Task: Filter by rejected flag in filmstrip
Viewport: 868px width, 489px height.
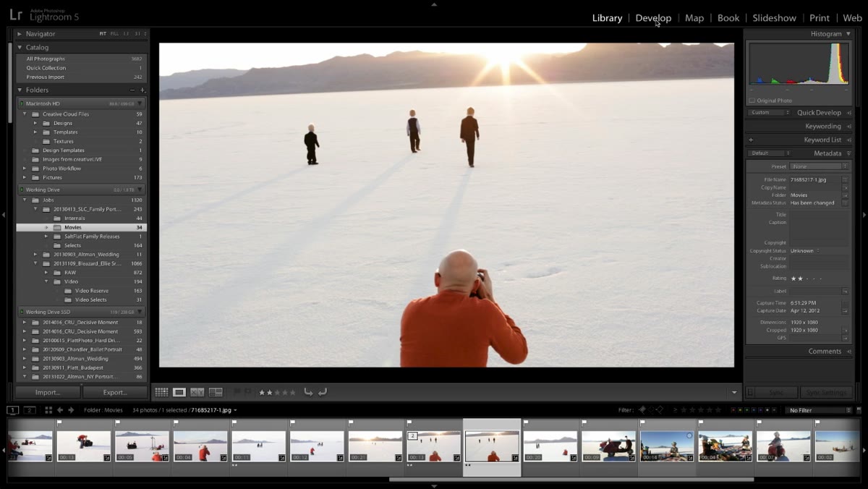Action: 659,410
